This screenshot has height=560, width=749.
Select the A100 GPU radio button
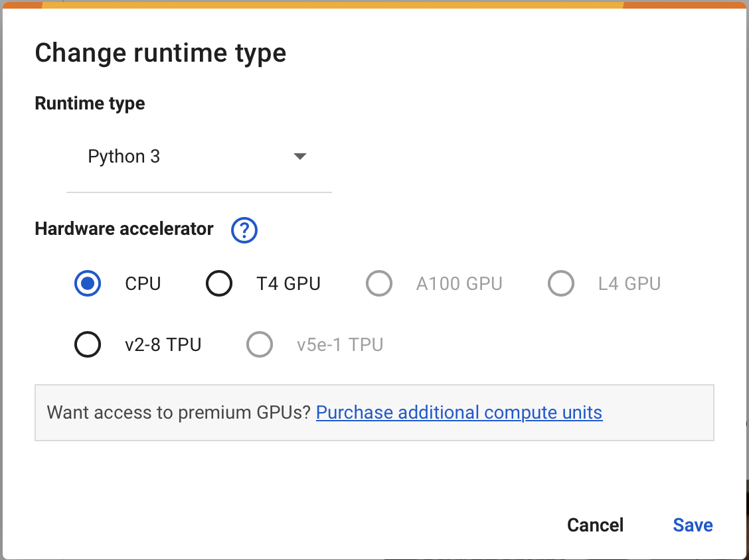tap(379, 283)
